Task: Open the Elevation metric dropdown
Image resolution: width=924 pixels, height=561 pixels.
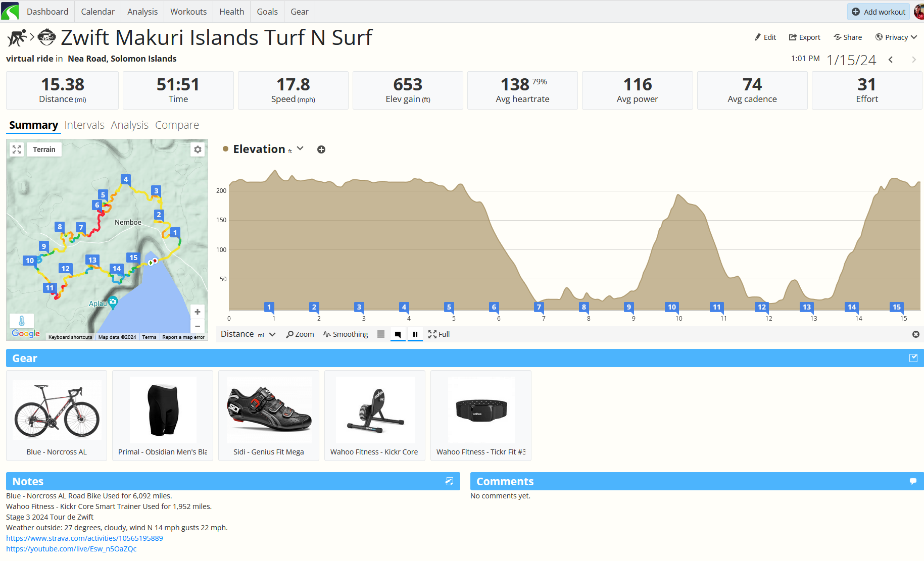Action: [x=300, y=149]
